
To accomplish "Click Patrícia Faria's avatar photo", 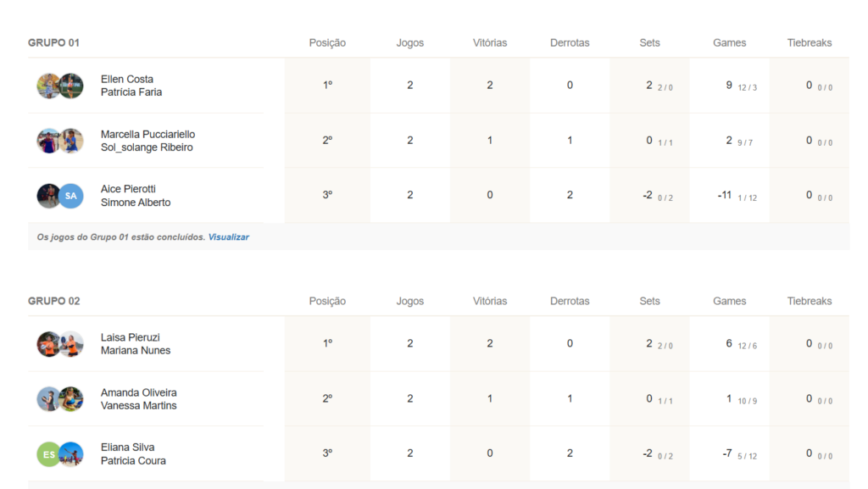I will click(71, 86).
